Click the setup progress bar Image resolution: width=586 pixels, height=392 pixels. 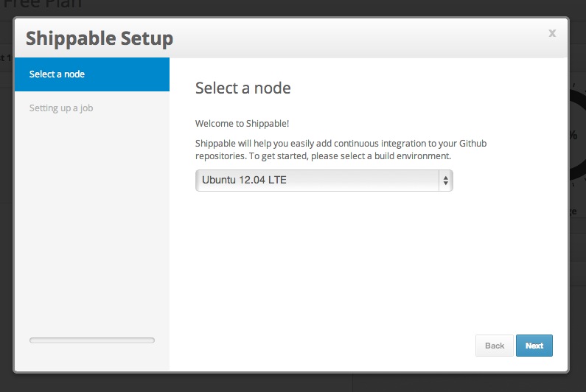(92, 340)
